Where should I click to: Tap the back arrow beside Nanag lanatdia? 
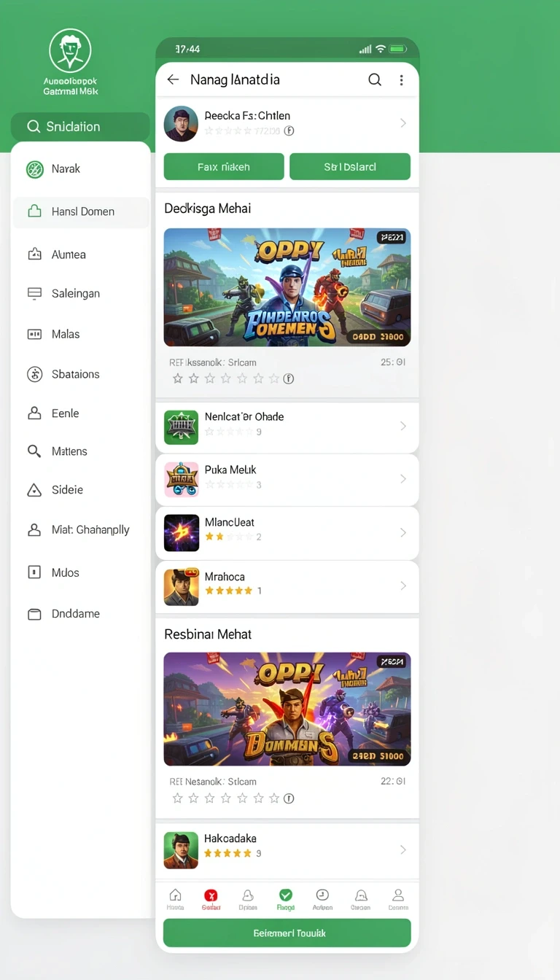pos(173,79)
